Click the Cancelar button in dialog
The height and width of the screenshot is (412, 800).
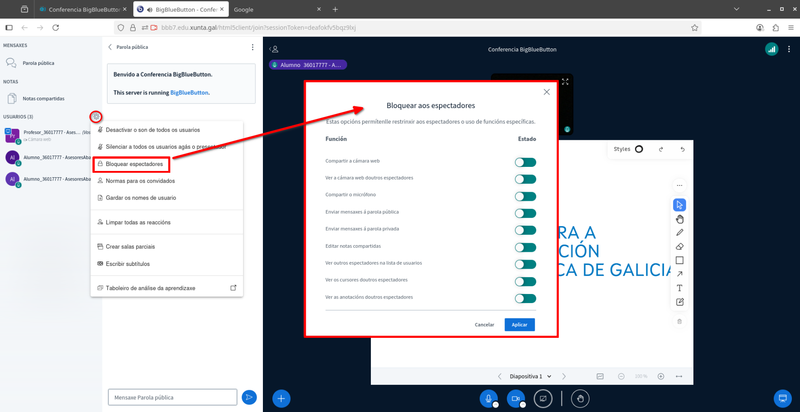484,325
